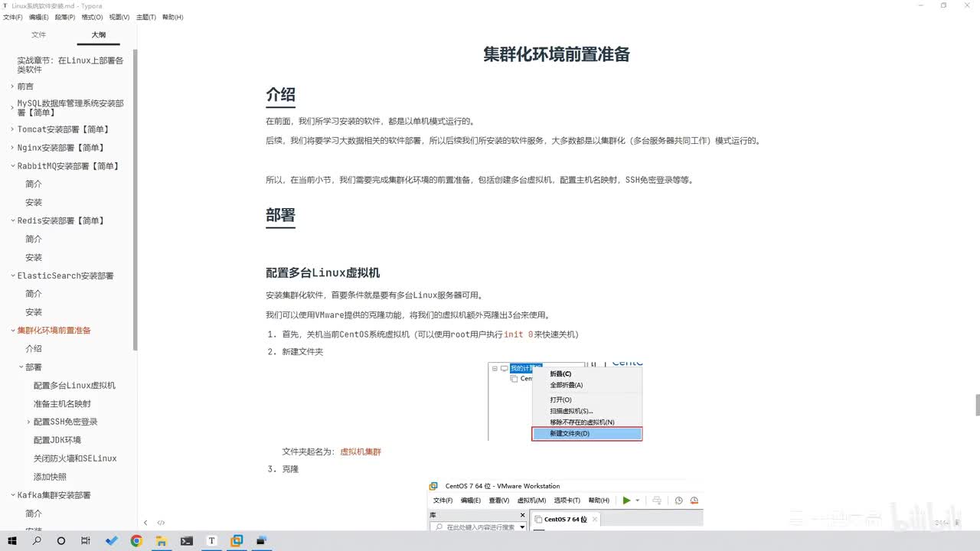This screenshot has height=551, width=980.
Task: Open the 帮助(H) menu
Action: [x=173, y=17]
